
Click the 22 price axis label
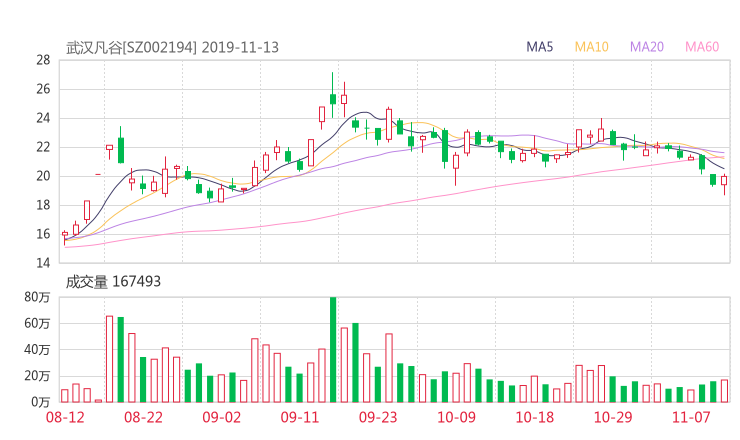pyautogui.click(x=43, y=147)
